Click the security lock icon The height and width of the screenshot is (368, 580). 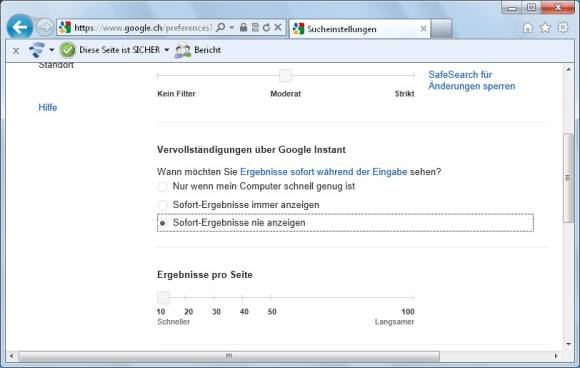[x=243, y=27]
